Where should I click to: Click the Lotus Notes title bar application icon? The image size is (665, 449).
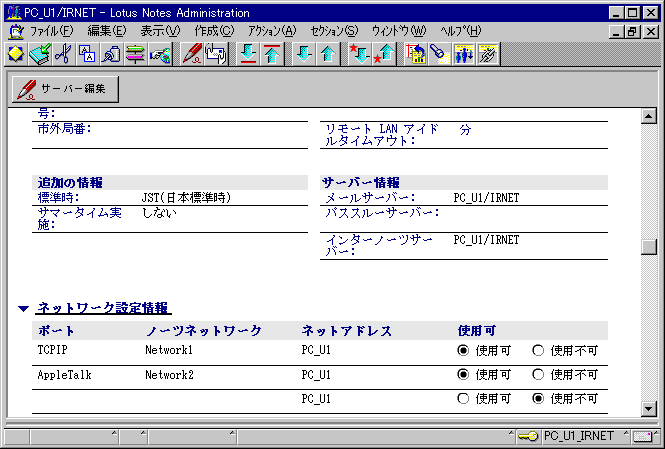pyautogui.click(x=14, y=12)
